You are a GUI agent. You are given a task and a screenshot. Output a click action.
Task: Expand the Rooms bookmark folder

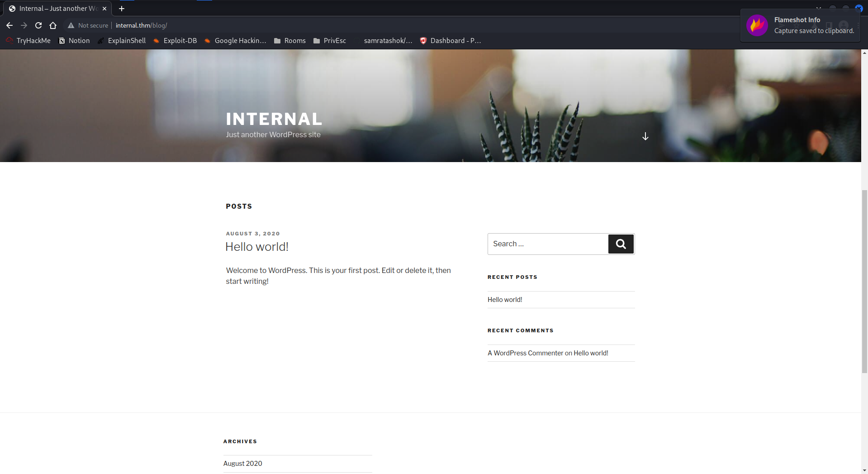coord(290,41)
